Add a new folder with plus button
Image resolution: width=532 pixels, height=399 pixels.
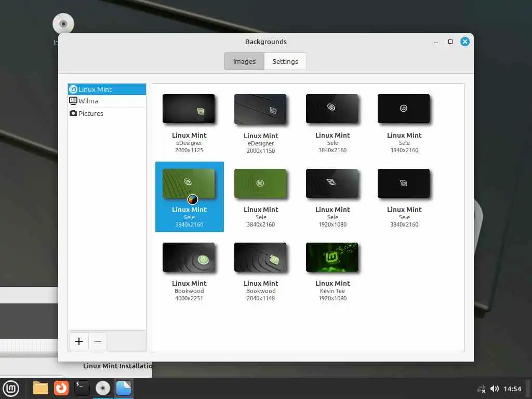(x=79, y=341)
